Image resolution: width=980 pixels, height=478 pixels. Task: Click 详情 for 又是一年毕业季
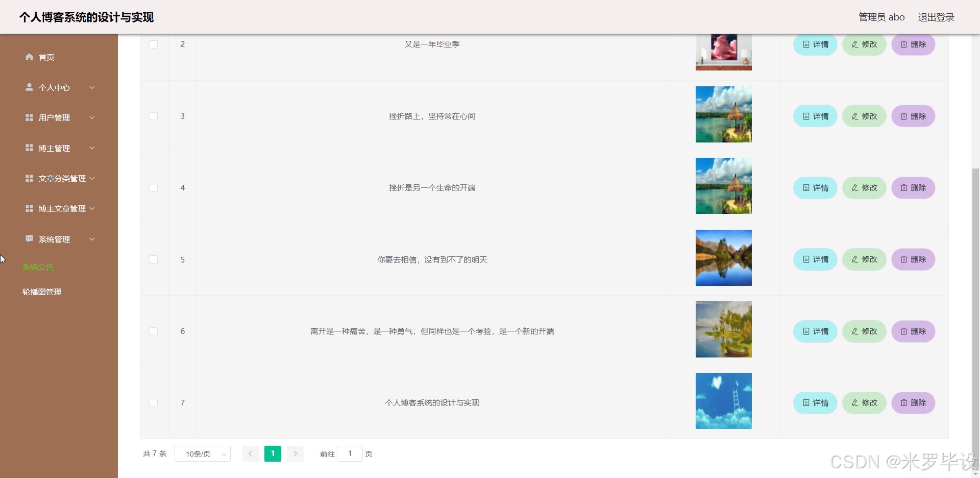click(x=815, y=44)
